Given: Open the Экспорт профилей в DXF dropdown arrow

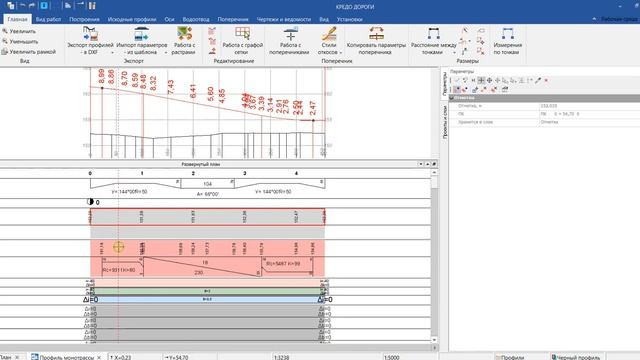Looking at the screenshot, I should [x=112, y=53].
